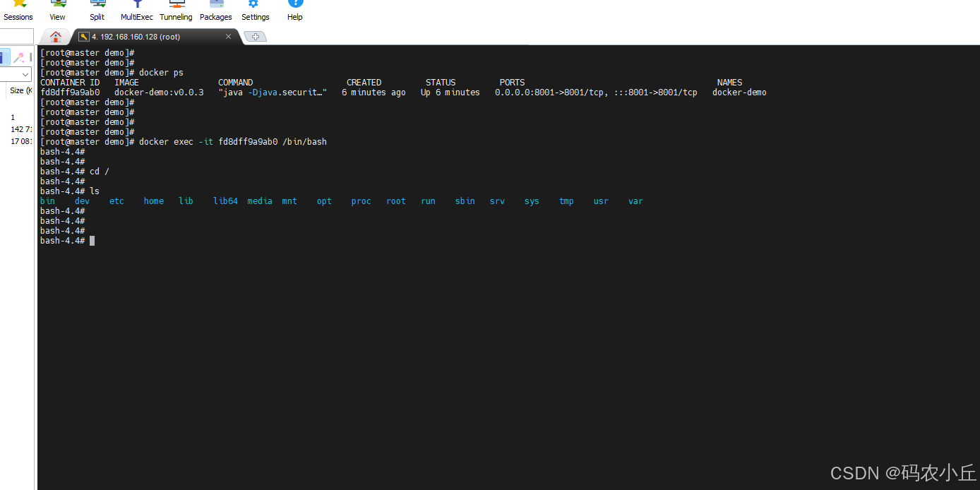Click the magic wand icon in the sidebar
The image size is (980, 490).
click(20, 57)
